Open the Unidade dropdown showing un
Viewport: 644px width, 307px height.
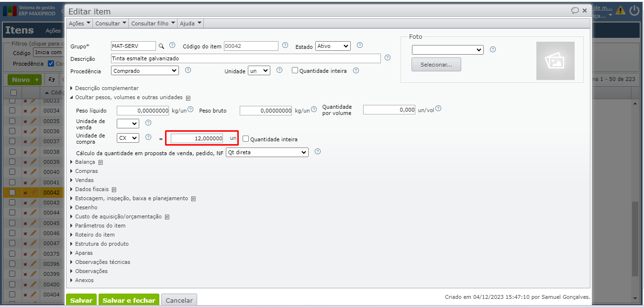259,70
